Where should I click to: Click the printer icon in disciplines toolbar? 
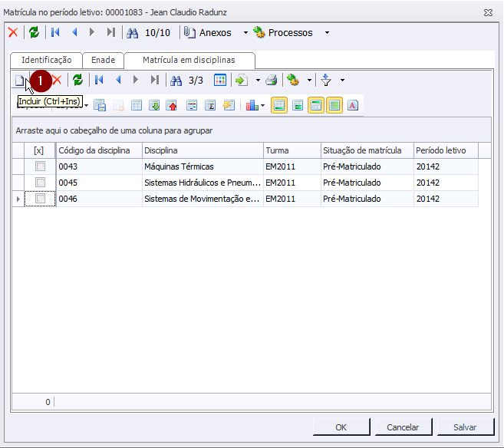coord(271,80)
